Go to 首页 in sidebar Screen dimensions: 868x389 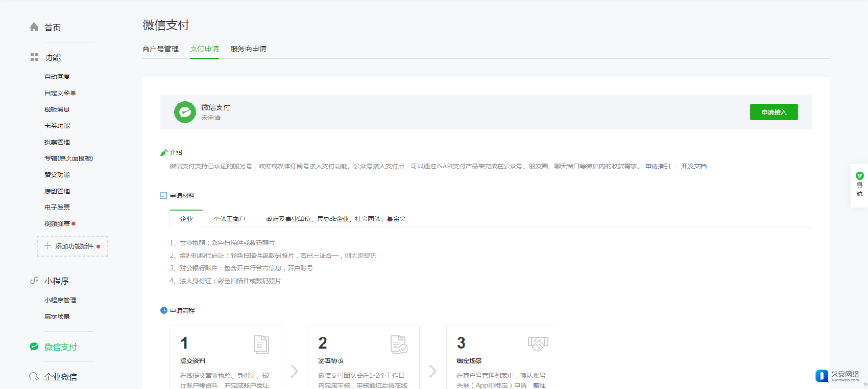pyautogui.click(x=53, y=28)
